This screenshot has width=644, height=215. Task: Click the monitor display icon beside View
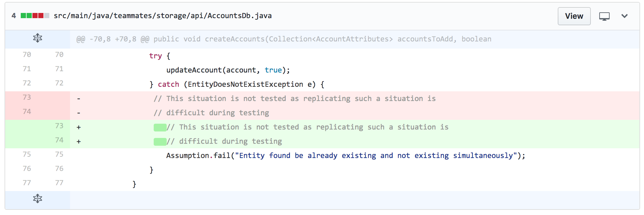click(x=604, y=16)
